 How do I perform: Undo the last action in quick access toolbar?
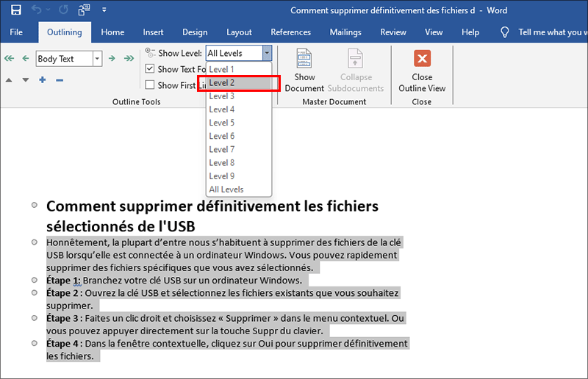36,10
